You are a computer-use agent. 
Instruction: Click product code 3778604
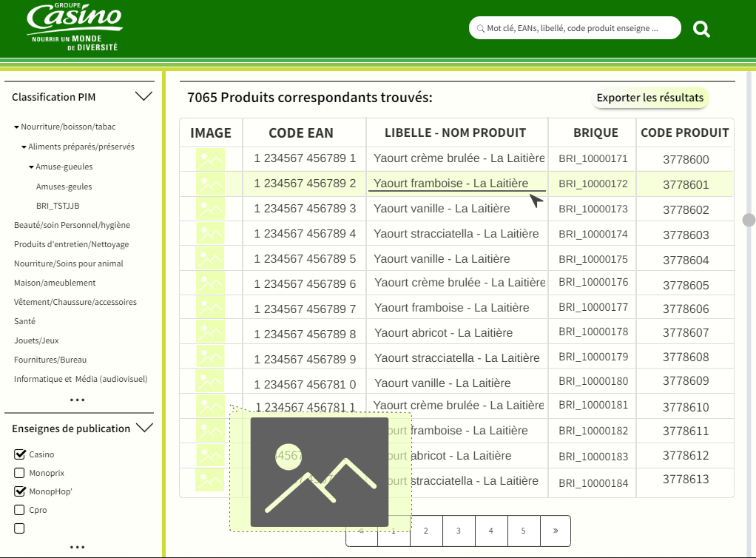pyautogui.click(x=686, y=260)
